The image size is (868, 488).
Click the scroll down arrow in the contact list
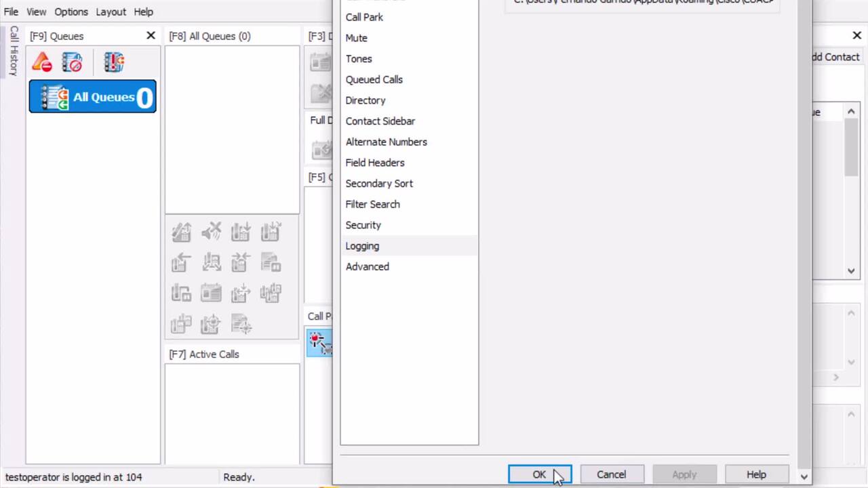851,271
